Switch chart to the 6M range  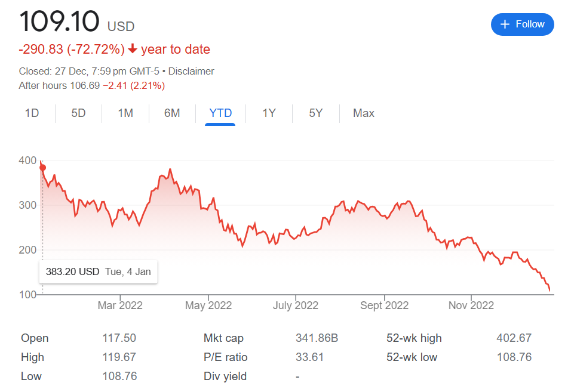pos(172,113)
